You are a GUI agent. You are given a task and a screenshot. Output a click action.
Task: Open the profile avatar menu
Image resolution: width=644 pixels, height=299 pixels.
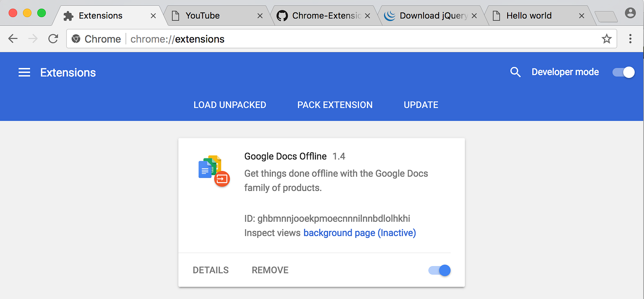[630, 13]
